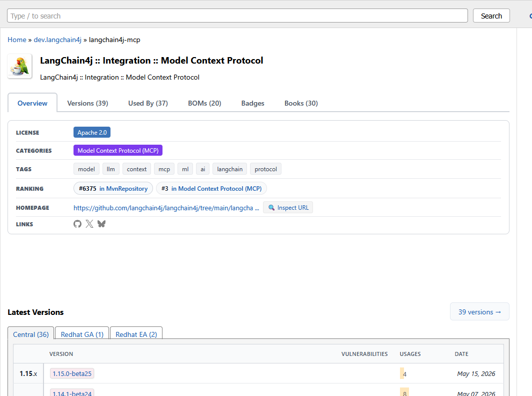Switch to the Versions (39) tab

point(87,103)
